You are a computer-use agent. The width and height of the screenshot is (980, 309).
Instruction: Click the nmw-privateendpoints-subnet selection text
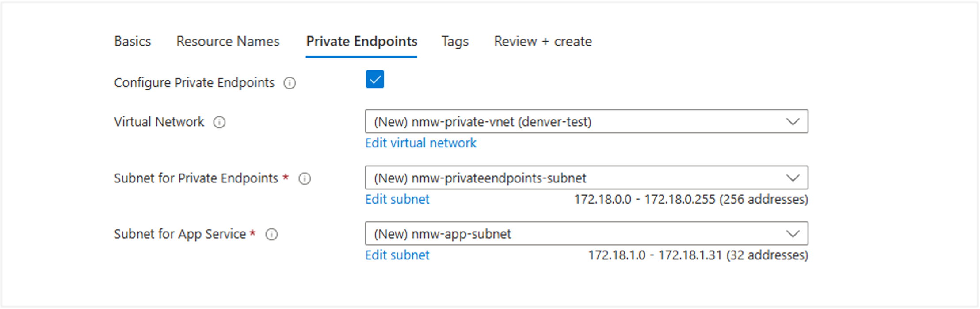(x=480, y=178)
